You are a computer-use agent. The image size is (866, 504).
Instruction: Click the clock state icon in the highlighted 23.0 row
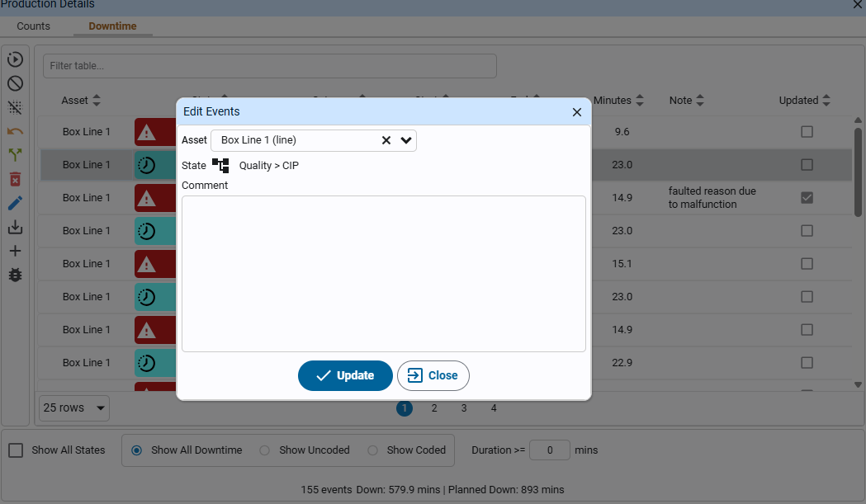click(146, 165)
